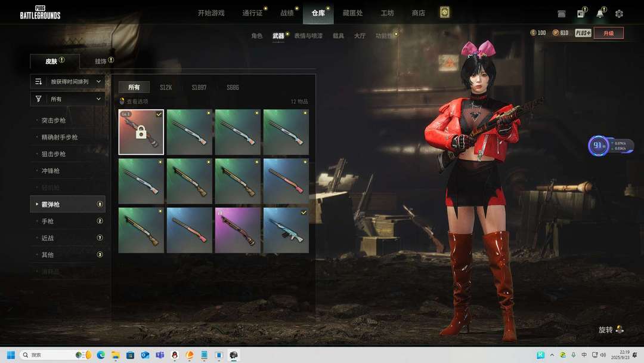Viewport: 644px width, 363px height.
Task: Filter skins by S12K
Action: (166, 87)
